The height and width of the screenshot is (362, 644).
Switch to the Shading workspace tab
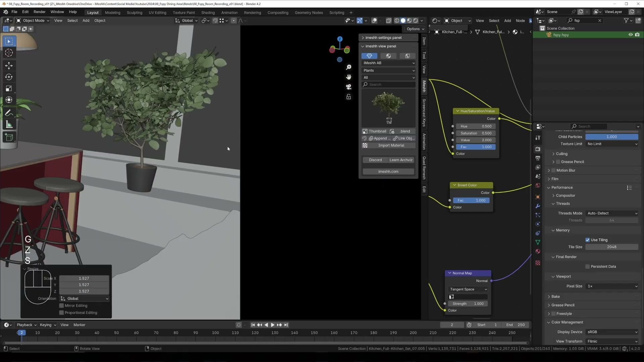coord(208,13)
